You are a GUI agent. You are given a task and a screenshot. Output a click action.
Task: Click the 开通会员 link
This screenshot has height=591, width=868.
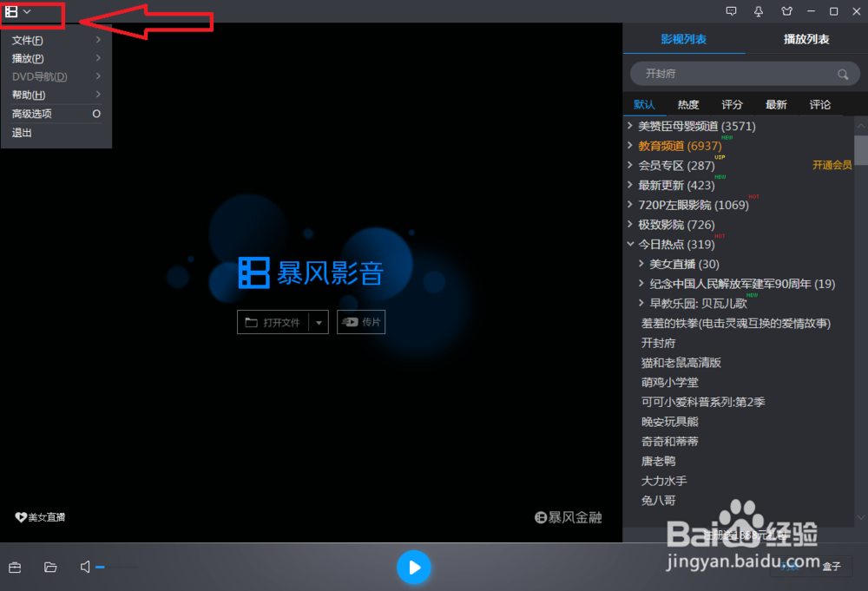[832, 165]
